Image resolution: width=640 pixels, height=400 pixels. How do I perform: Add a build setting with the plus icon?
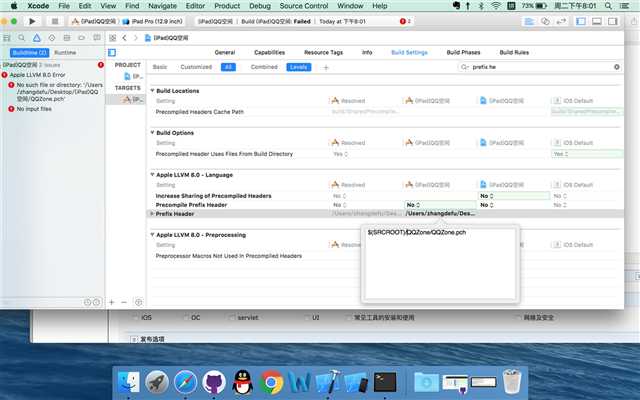(x=326, y=67)
